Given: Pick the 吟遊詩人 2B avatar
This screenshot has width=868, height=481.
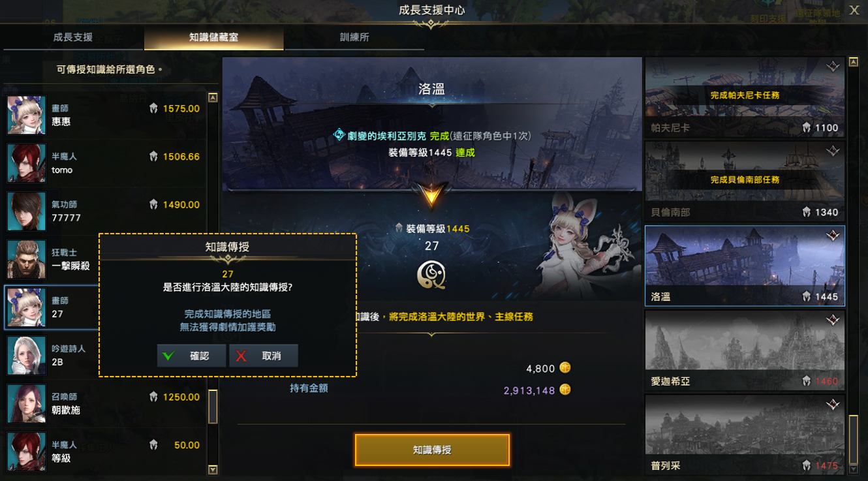Looking at the screenshot, I should click(x=27, y=355).
